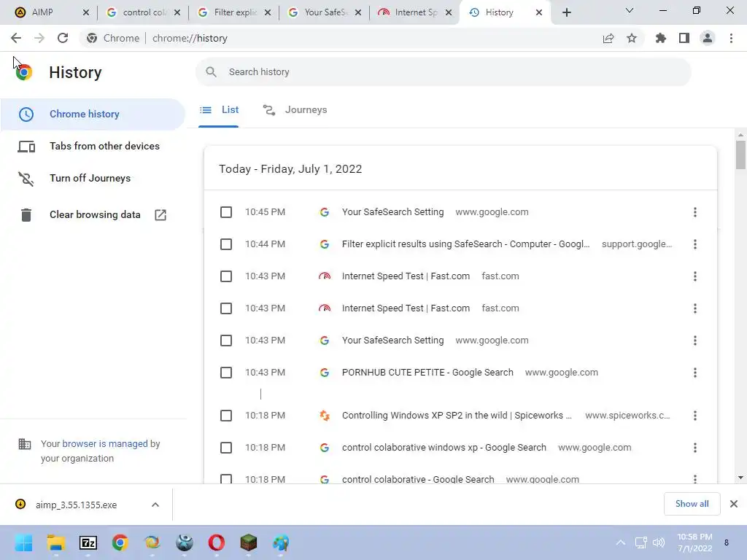747x560 pixels.
Task: Go back using the browser back arrow
Action: coord(16,38)
